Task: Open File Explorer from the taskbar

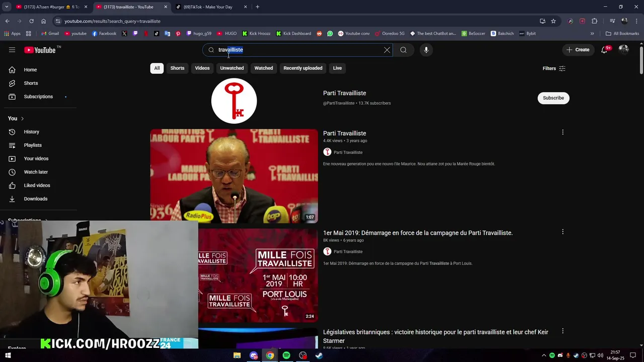Action: [x=237, y=355]
